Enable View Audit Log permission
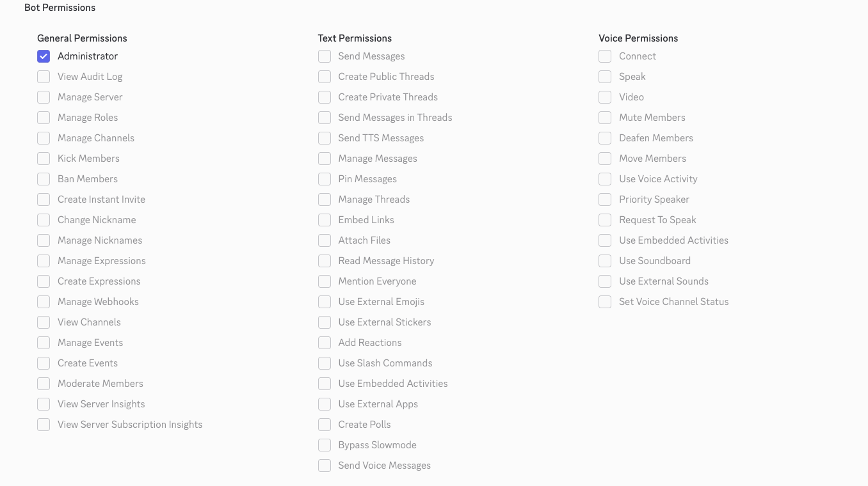The image size is (868, 486). point(44,77)
